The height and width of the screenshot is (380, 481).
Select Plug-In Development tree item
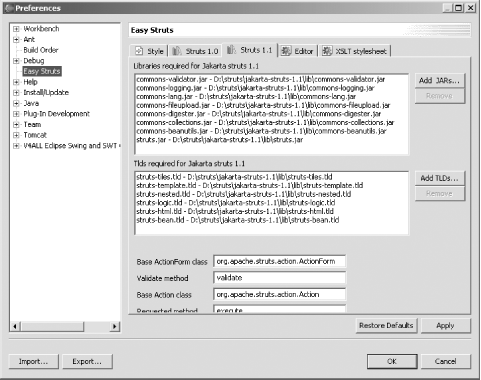56,114
